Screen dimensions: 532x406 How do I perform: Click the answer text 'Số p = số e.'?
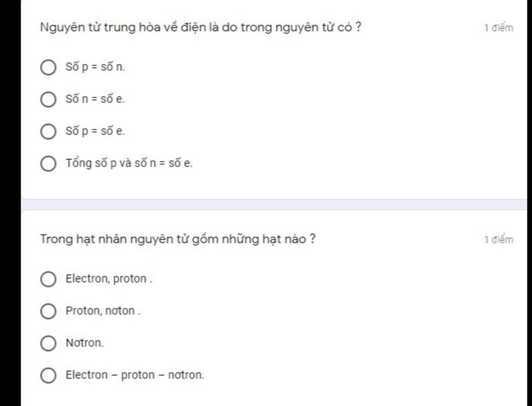96,131
